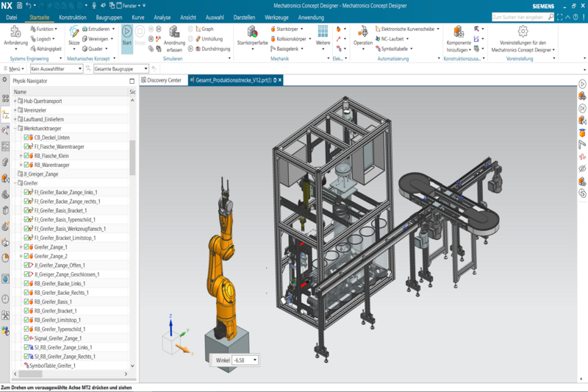
Task: Expand the Hub Quertransport folder
Action: 15,101
